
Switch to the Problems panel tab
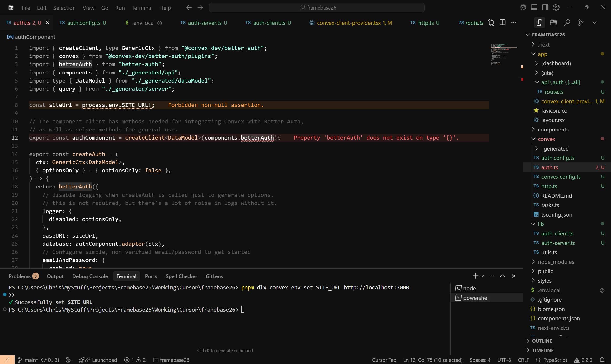click(x=20, y=276)
